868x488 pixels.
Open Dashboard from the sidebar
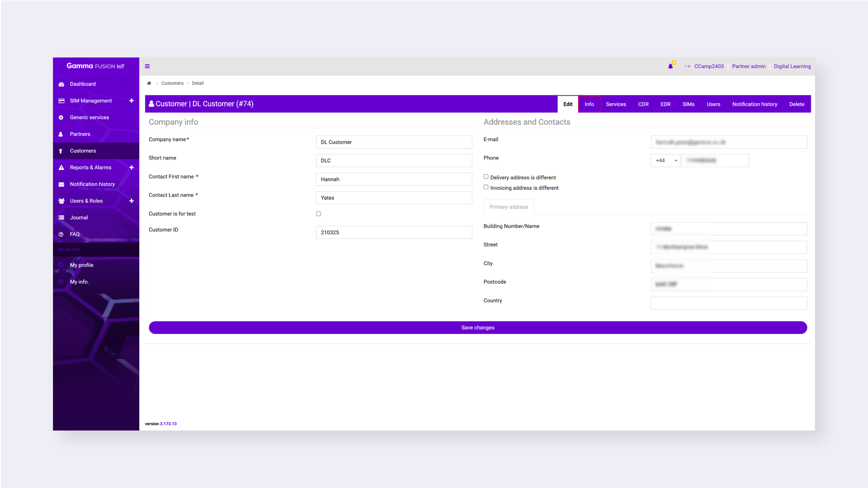point(83,84)
